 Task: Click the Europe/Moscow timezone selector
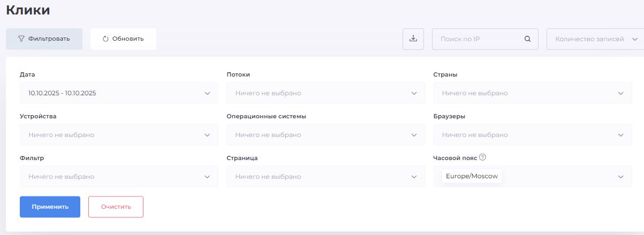pos(532,177)
